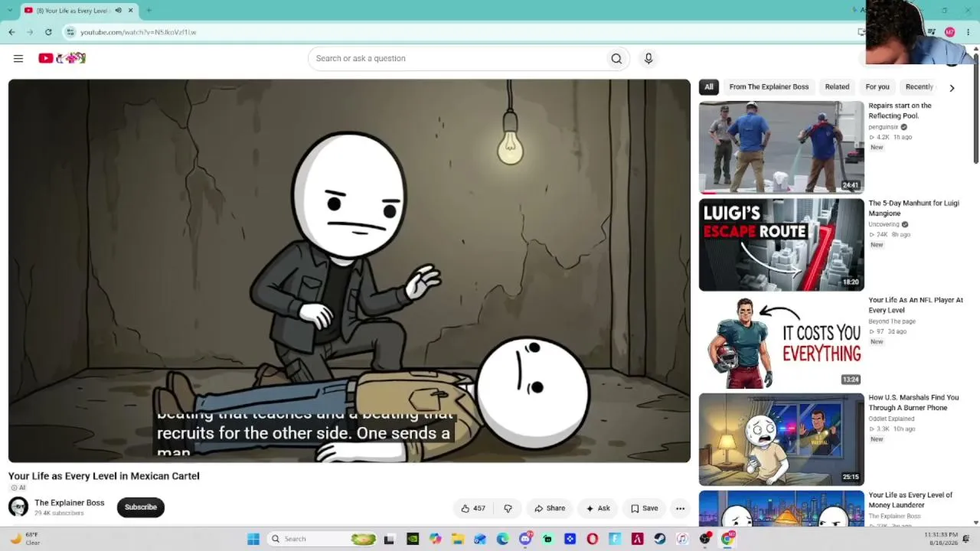Open 'Your Life As An NFL Player' title
Image resolution: width=980 pixels, height=551 pixels.
tap(916, 305)
